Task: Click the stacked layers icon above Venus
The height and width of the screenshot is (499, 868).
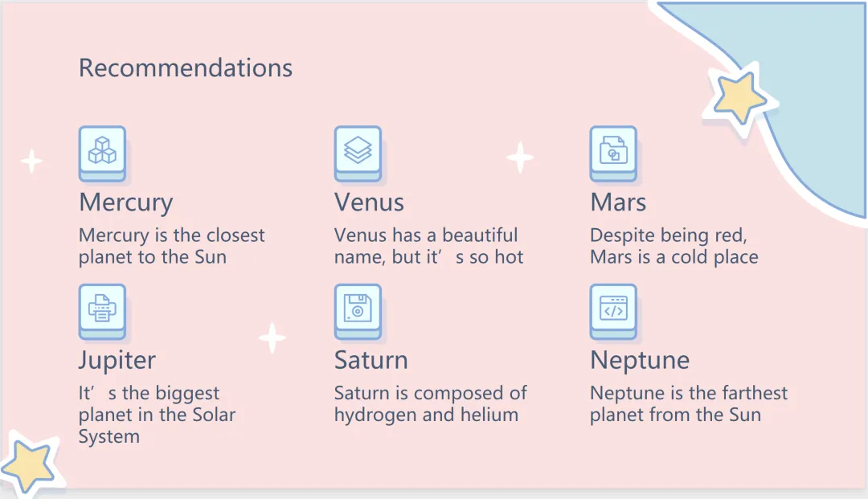Action: (358, 150)
